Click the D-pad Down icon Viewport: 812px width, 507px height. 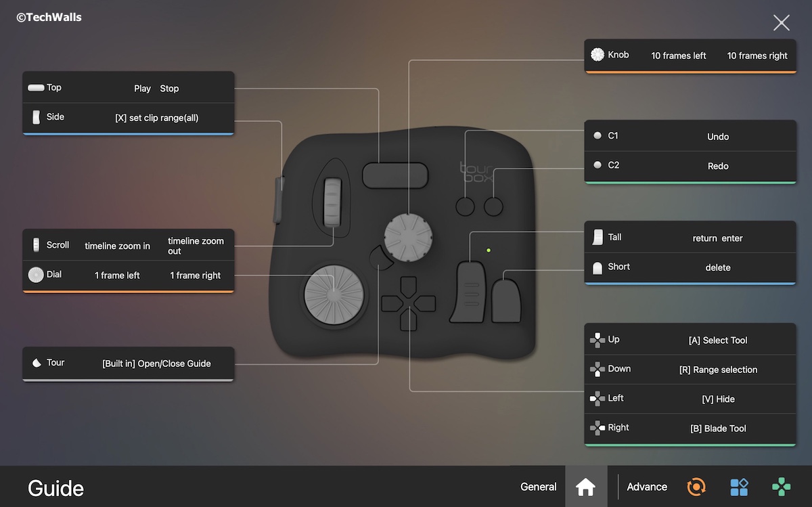tap(597, 370)
